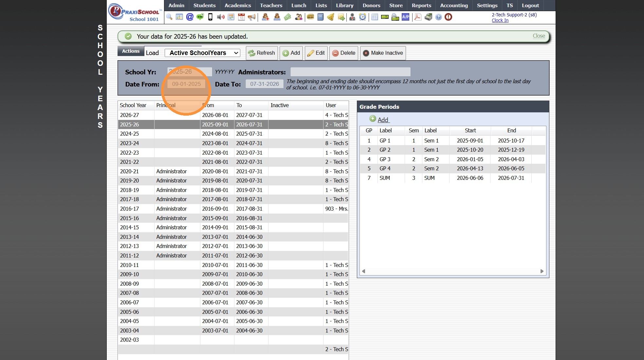
Task: Open the Accounting menu
Action: click(x=454, y=5)
